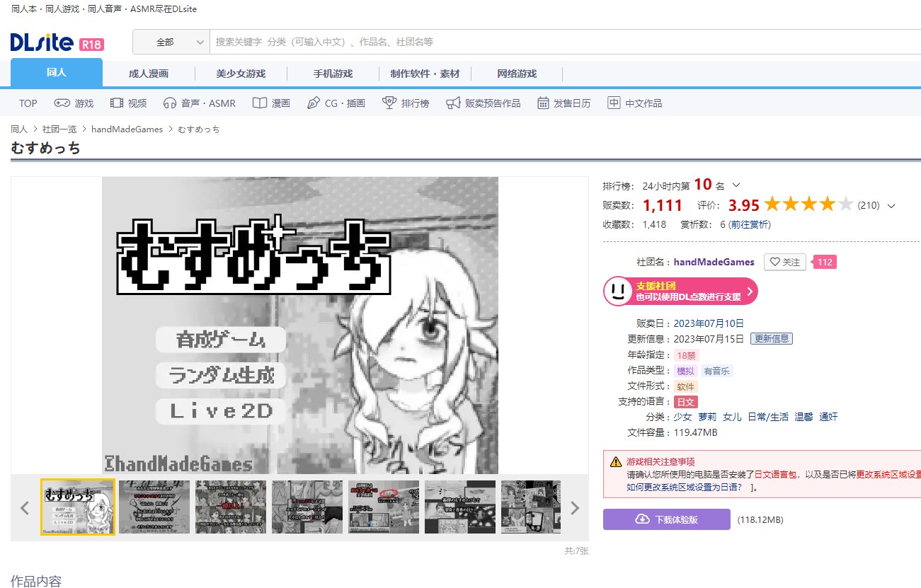Click the 下载体验版 download button

click(666, 519)
